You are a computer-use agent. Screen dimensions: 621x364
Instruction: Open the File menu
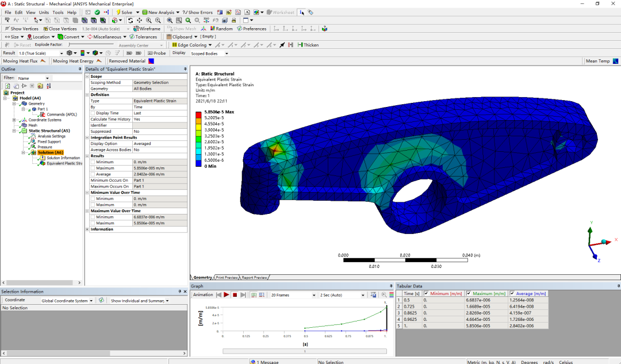point(8,12)
